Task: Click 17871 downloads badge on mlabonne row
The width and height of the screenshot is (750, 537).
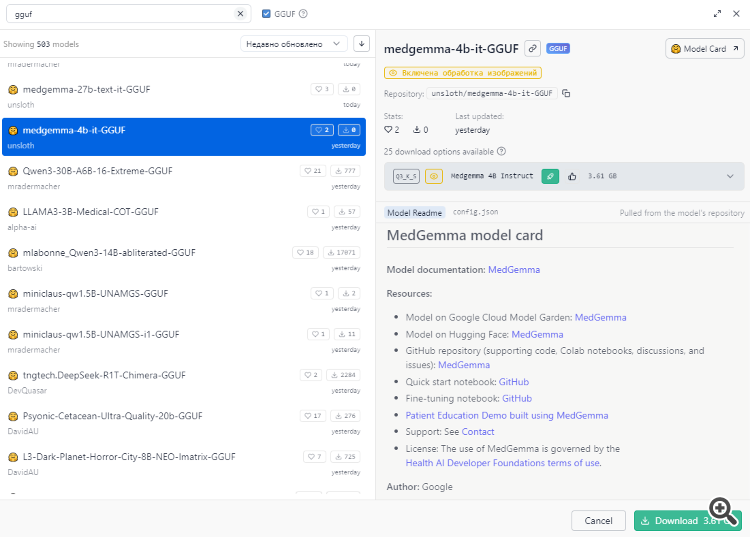Action: (342, 252)
